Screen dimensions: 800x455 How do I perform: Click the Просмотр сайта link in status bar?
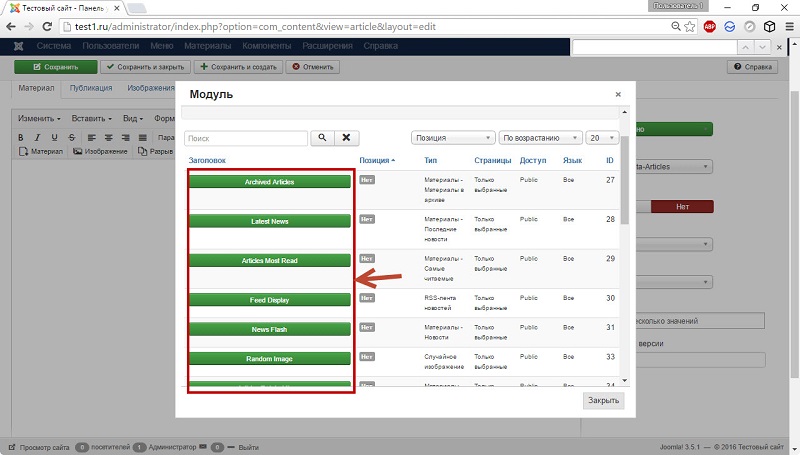click(x=40, y=447)
